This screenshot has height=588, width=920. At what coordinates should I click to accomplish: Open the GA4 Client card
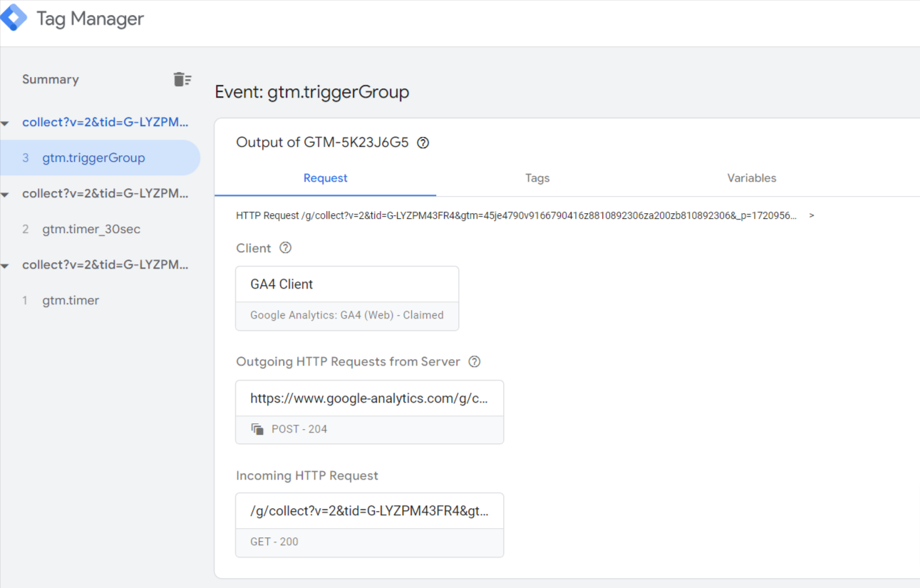point(347,298)
